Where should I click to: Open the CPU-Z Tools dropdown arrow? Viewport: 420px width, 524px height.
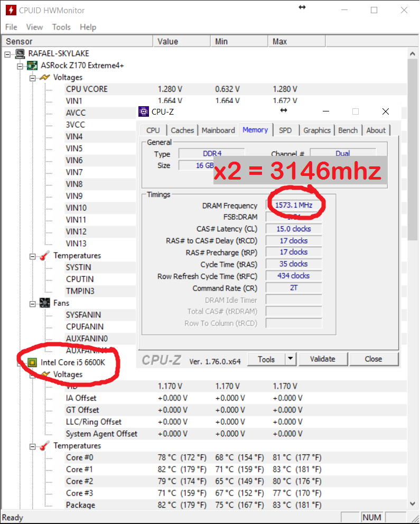[x=291, y=359]
